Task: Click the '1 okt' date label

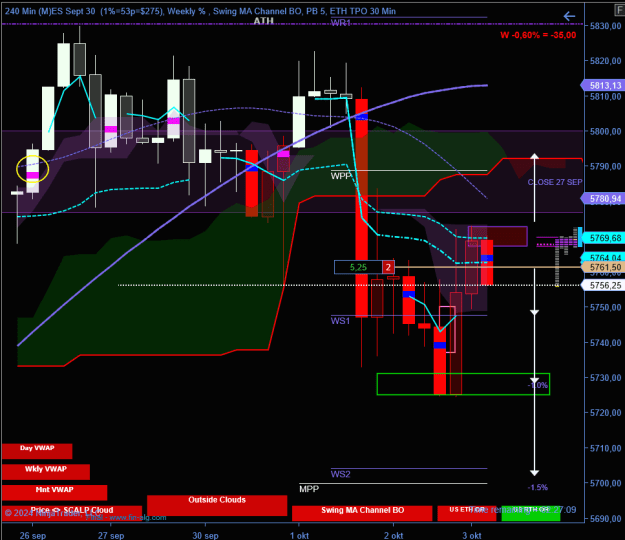Action: click(299, 535)
